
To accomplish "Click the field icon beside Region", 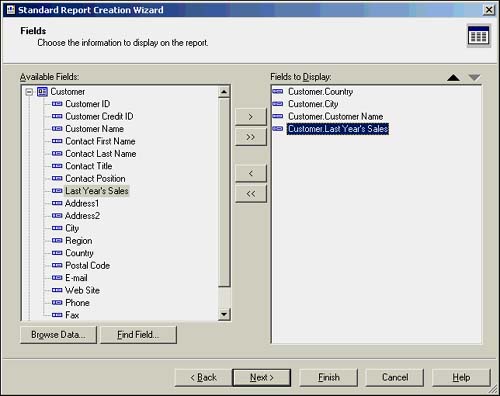I will pyautogui.click(x=57, y=241).
